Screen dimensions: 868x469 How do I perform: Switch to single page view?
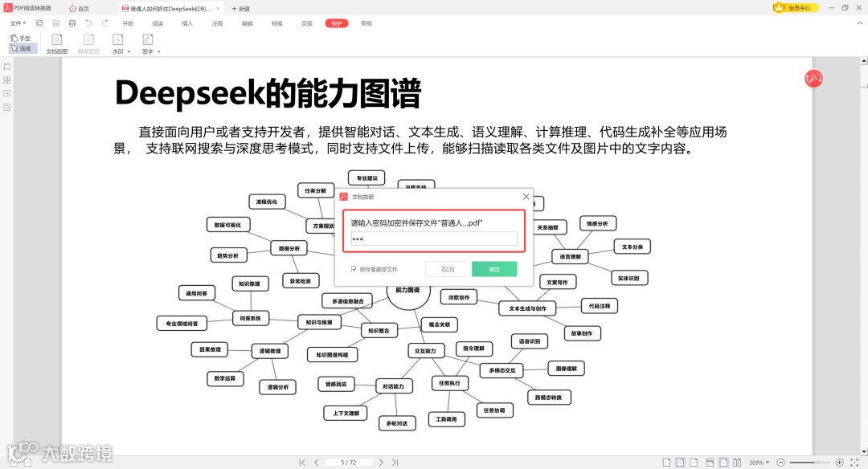723,463
